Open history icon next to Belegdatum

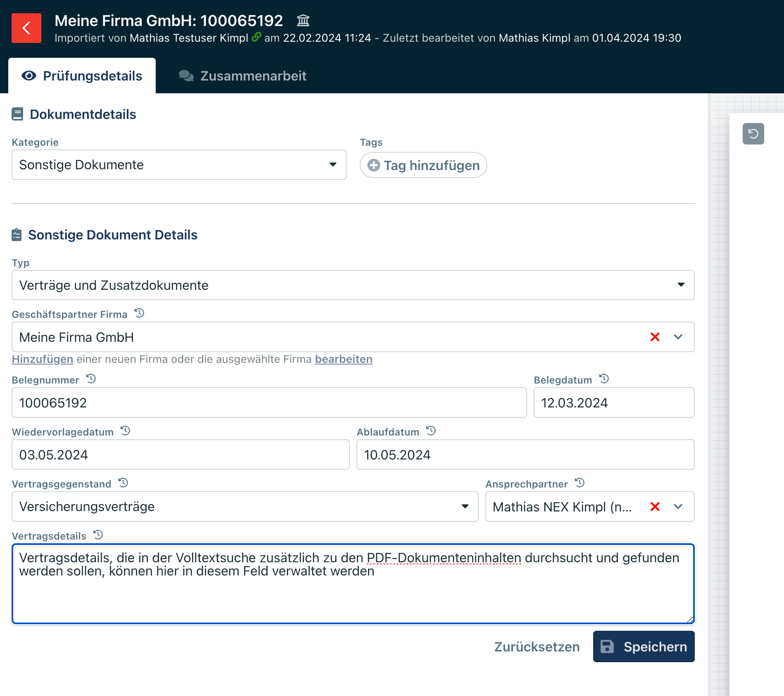[x=604, y=379]
